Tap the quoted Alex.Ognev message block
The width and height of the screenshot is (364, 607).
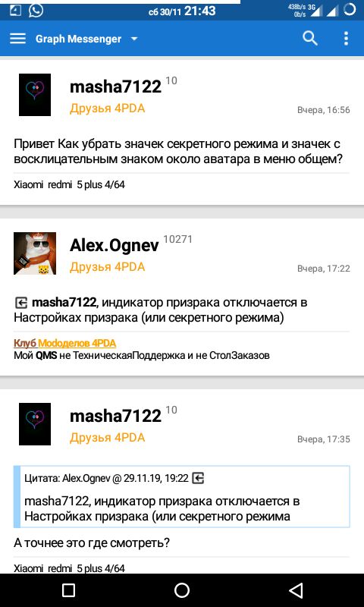(182, 497)
